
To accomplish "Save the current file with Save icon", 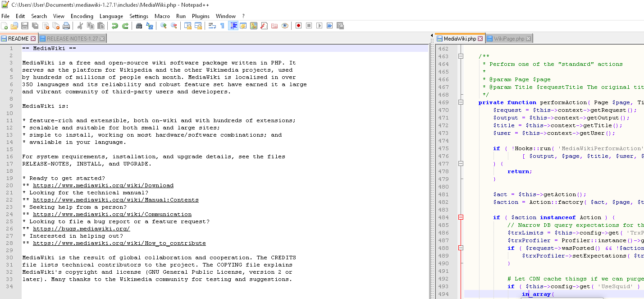I will pos(25,26).
